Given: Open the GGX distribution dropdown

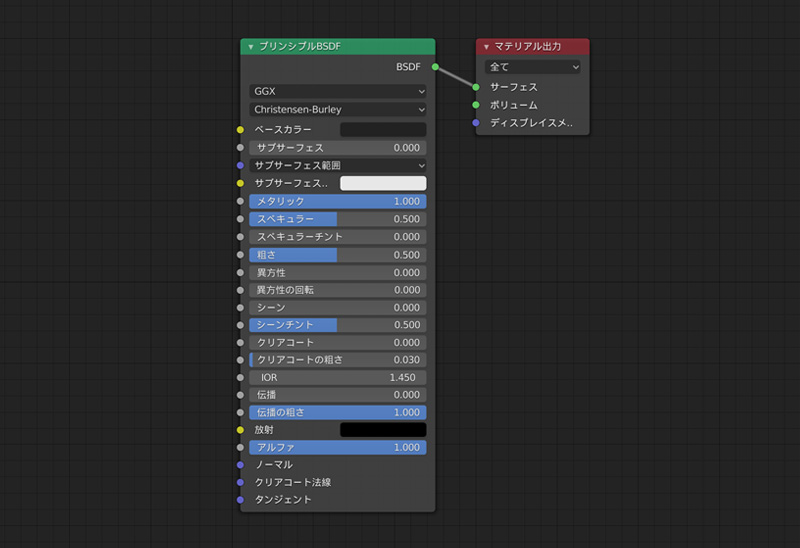Looking at the screenshot, I should coord(338,91).
